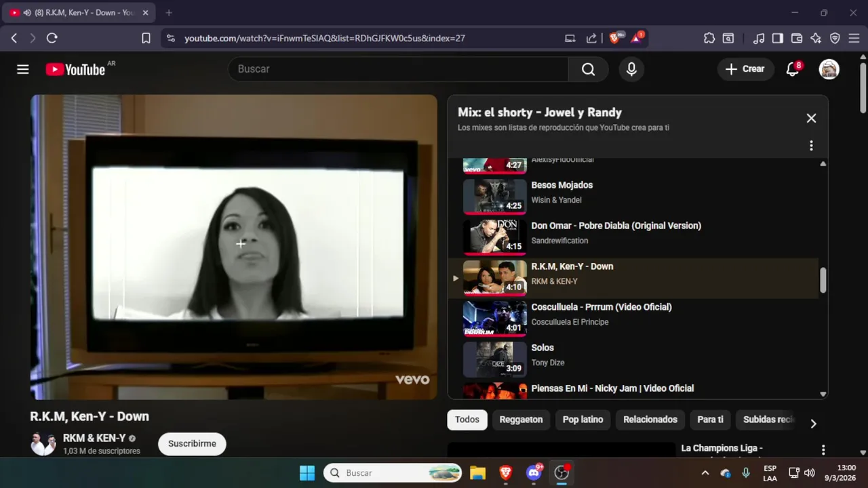Open the Mix playlist three-dot options
The image size is (868, 488).
coord(811,146)
